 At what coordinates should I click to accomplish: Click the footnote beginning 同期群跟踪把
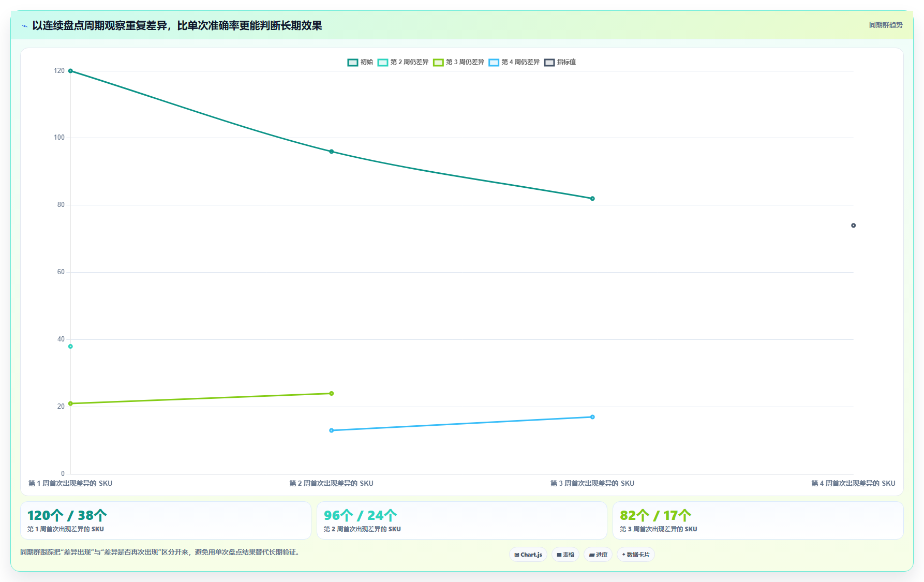(x=160, y=552)
